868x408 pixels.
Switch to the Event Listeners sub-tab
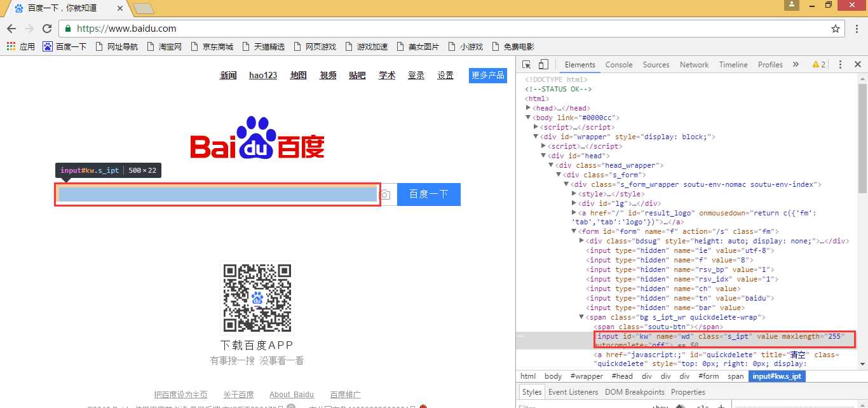pyautogui.click(x=573, y=392)
